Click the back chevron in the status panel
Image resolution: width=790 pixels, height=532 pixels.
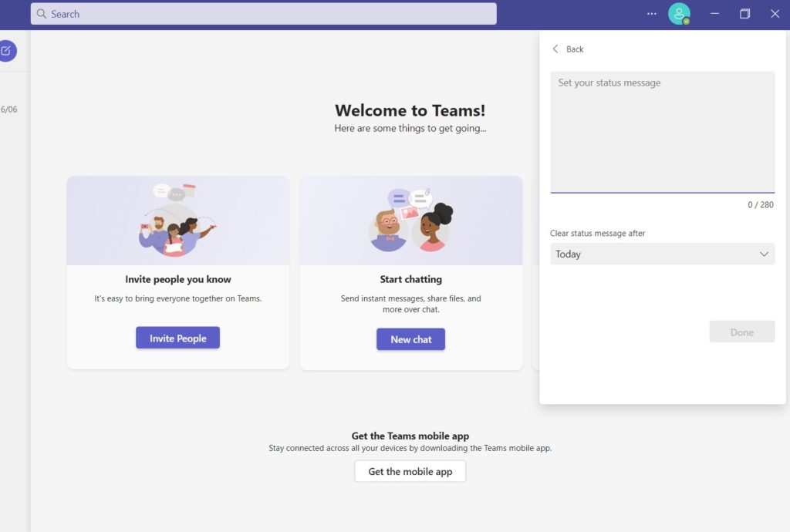tap(555, 49)
